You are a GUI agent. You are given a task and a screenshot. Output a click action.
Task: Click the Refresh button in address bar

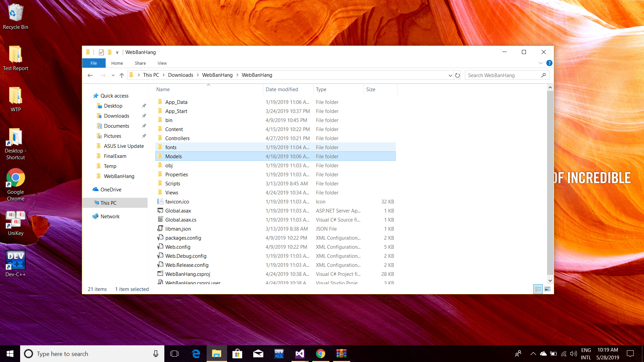[x=458, y=75]
